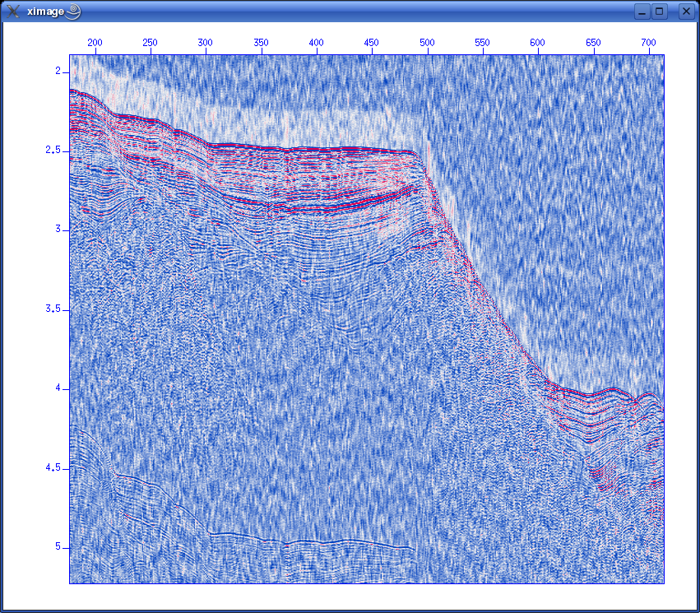Click the 4 label on vertical axis
The image size is (700, 613).
pyautogui.click(x=58, y=388)
